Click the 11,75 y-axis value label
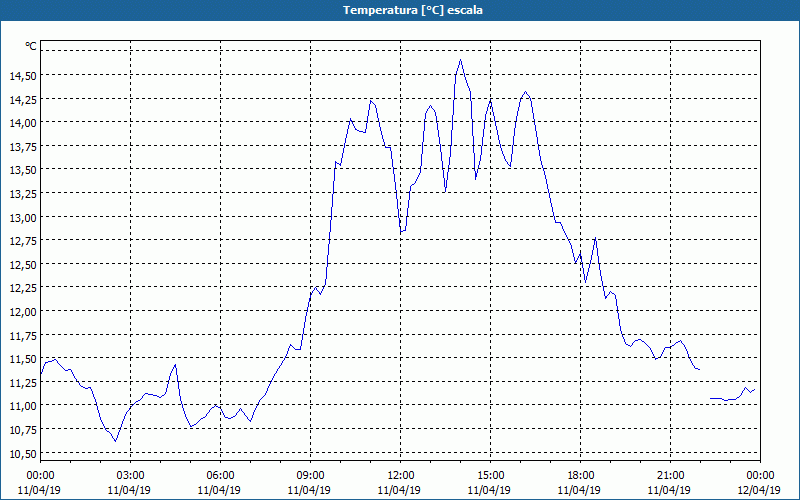The width and height of the screenshot is (800, 500). tap(22, 335)
